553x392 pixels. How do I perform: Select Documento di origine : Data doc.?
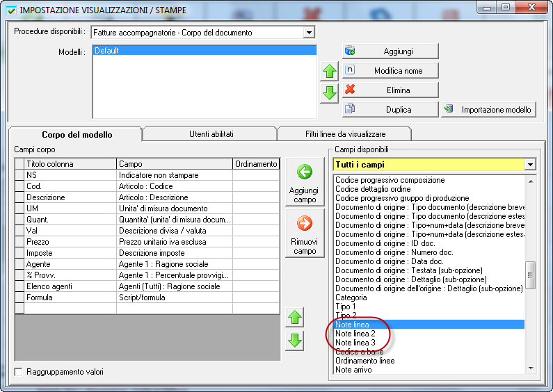click(x=429, y=261)
